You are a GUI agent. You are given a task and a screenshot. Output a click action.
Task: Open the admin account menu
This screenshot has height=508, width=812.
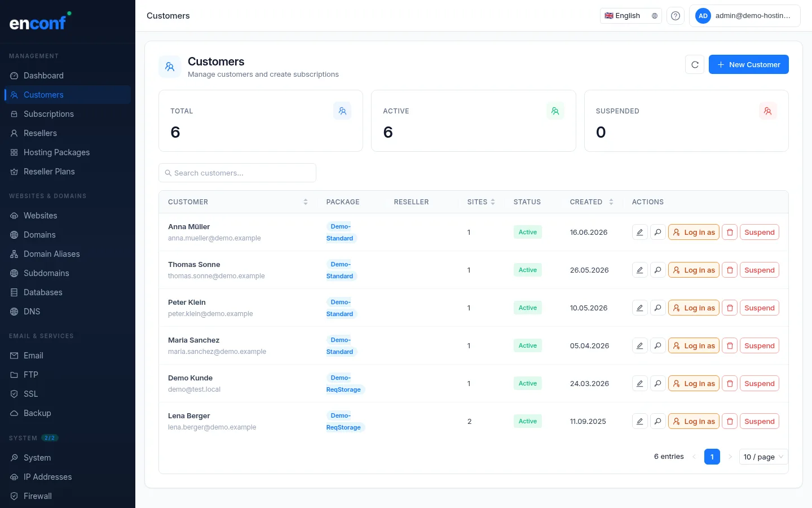[744, 16]
